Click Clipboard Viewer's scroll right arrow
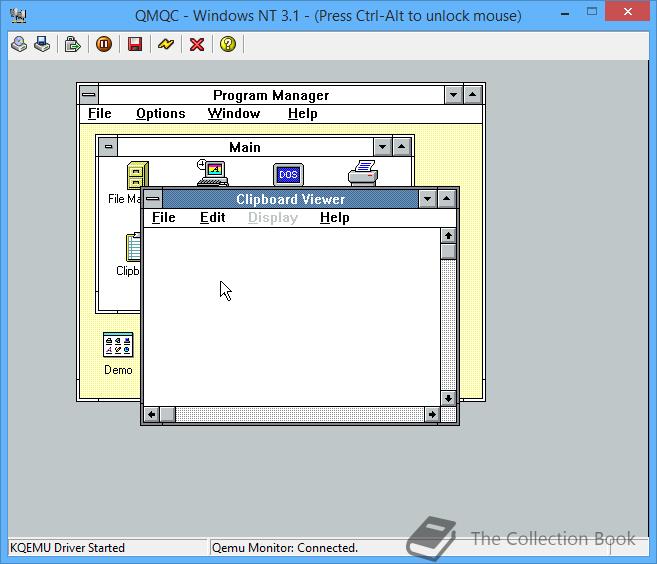The image size is (657, 564). 432,415
